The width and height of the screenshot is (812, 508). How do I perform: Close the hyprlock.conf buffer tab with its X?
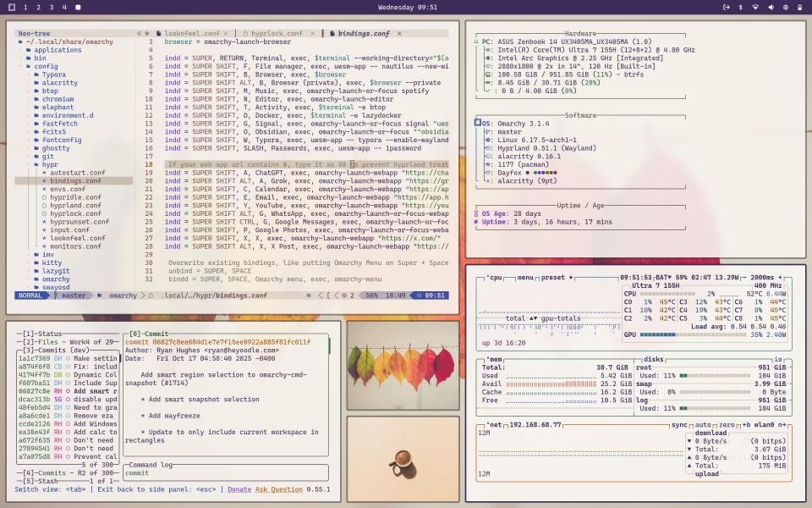pos(312,33)
